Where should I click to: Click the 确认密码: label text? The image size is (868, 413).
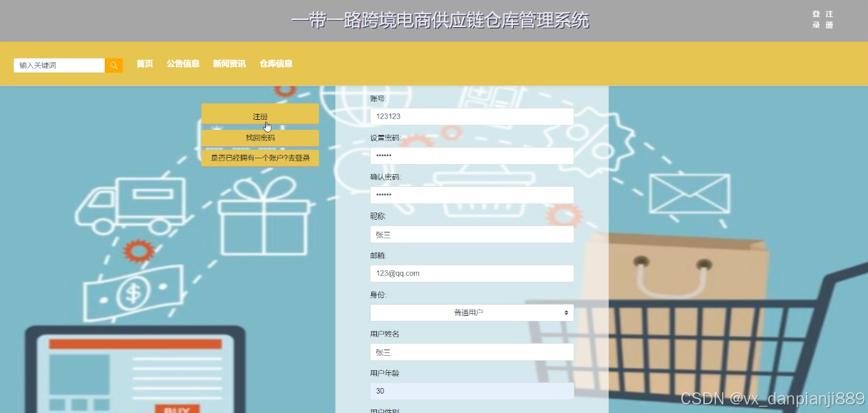[386, 177]
